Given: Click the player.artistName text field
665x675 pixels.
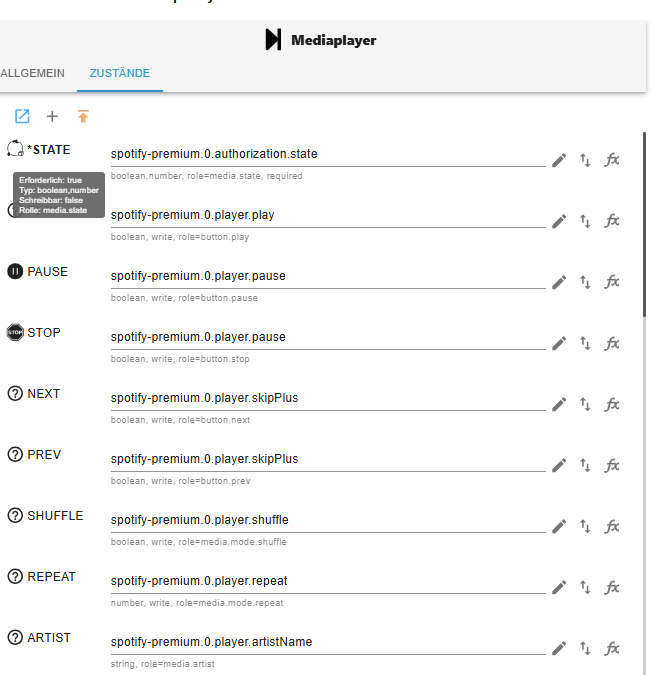Looking at the screenshot, I should pyautogui.click(x=327, y=642).
